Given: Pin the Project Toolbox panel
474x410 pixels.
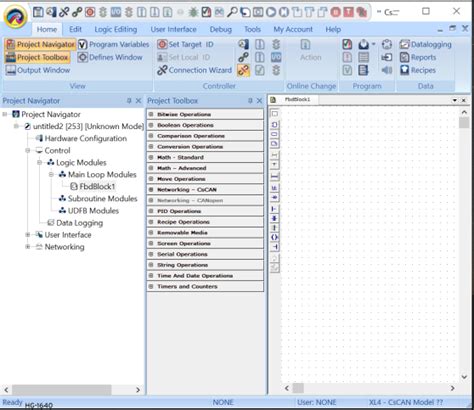Looking at the screenshot, I should click(x=250, y=101).
